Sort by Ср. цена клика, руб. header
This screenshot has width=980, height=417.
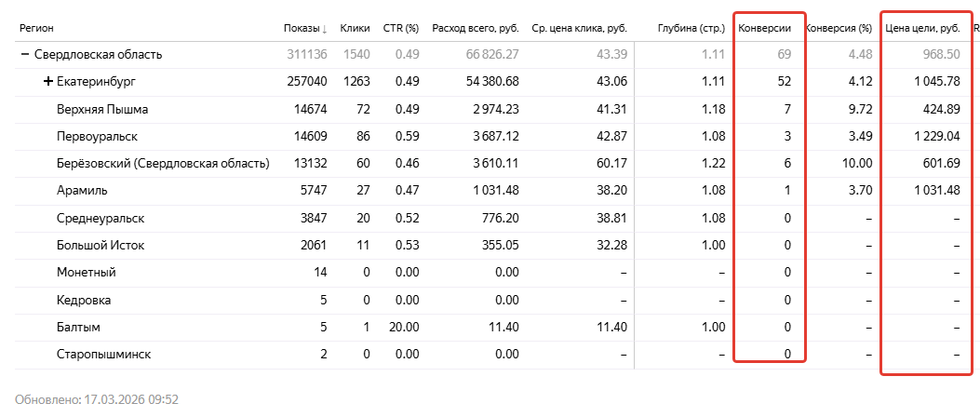click(x=579, y=28)
